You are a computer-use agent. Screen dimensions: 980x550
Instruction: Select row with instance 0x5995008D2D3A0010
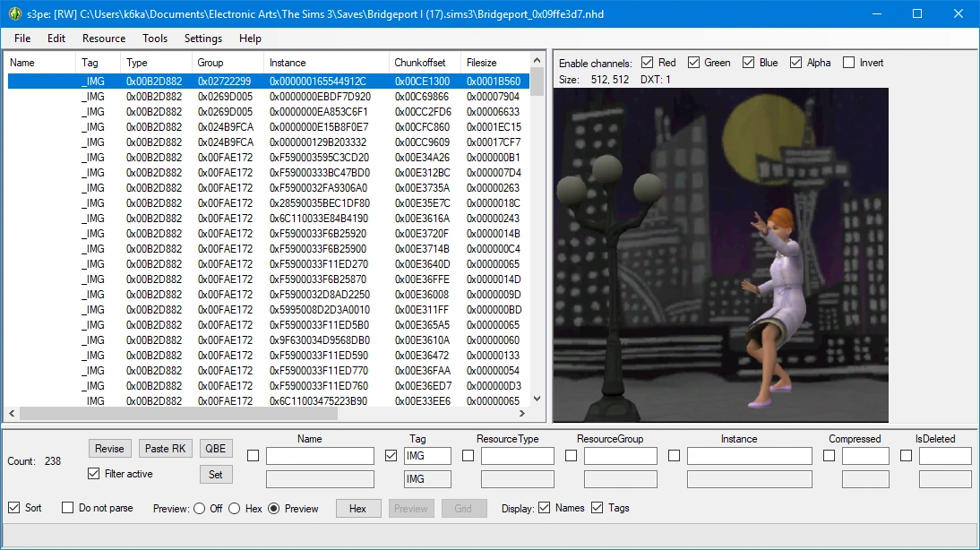click(x=268, y=309)
